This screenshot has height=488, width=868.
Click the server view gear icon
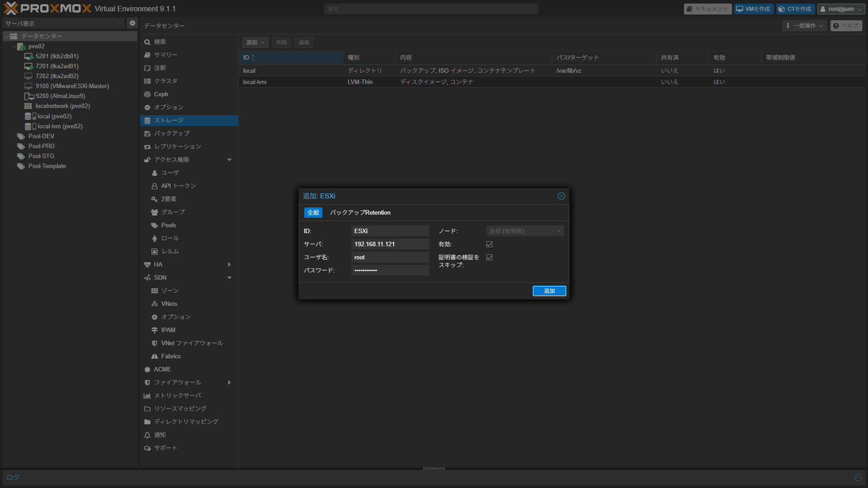click(132, 23)
